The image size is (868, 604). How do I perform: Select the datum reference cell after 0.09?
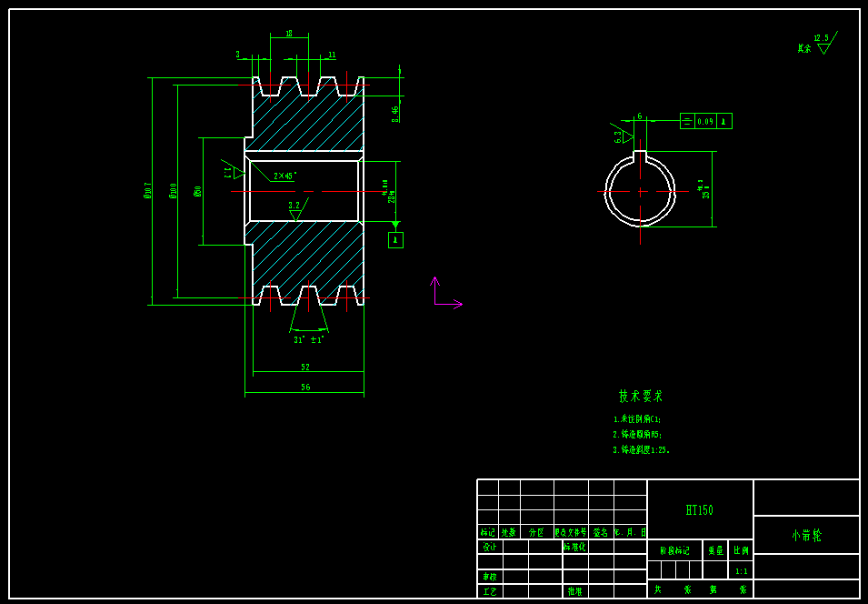[724, 121]
